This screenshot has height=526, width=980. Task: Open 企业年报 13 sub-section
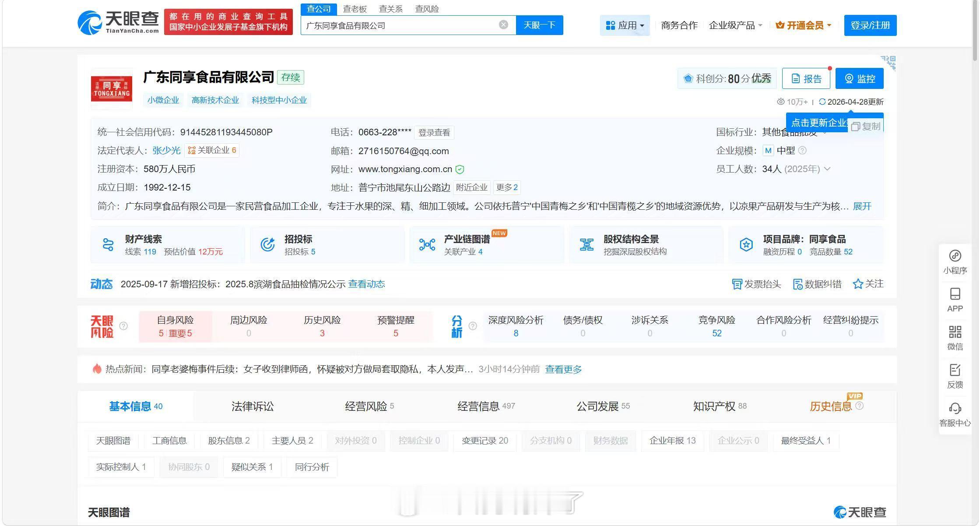(x=672, y=441)
